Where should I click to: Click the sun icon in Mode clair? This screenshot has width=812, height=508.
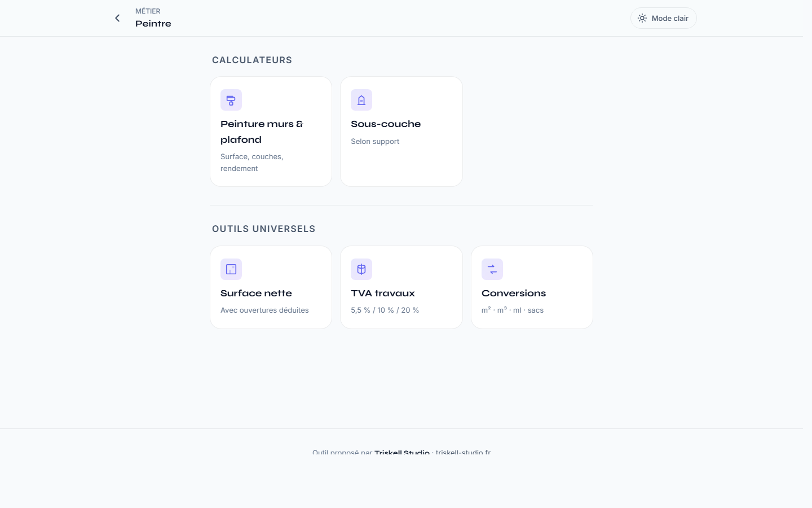point(642,18)
